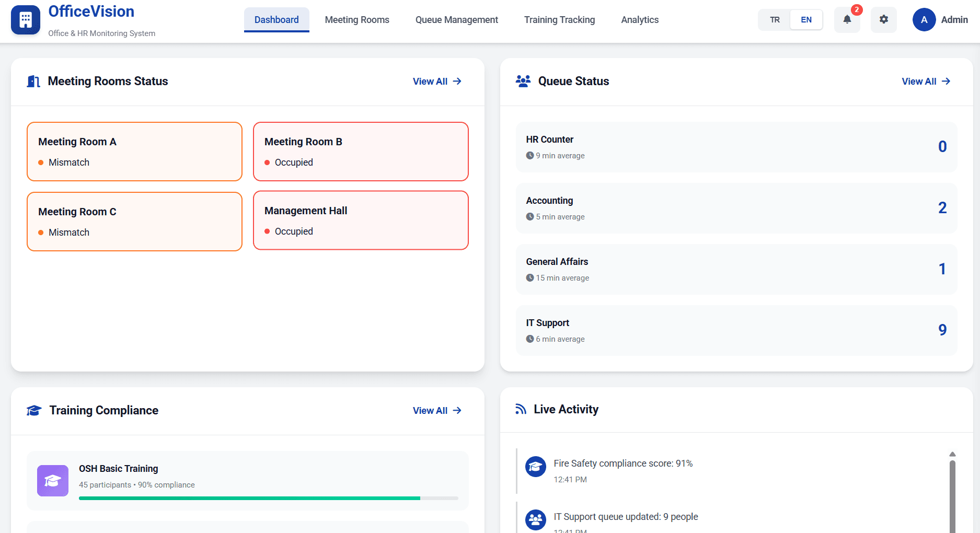980x533 pixels.
Task: Click the IT Support queue people icon
Action: pyautogui.click(x=535, y=519)
